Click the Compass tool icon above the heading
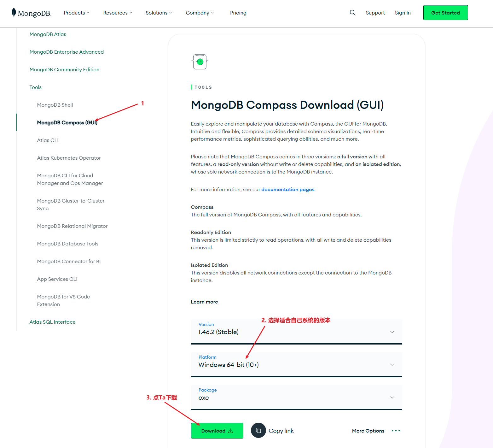This screenshot has width=493, height=448. click(200, 62)
